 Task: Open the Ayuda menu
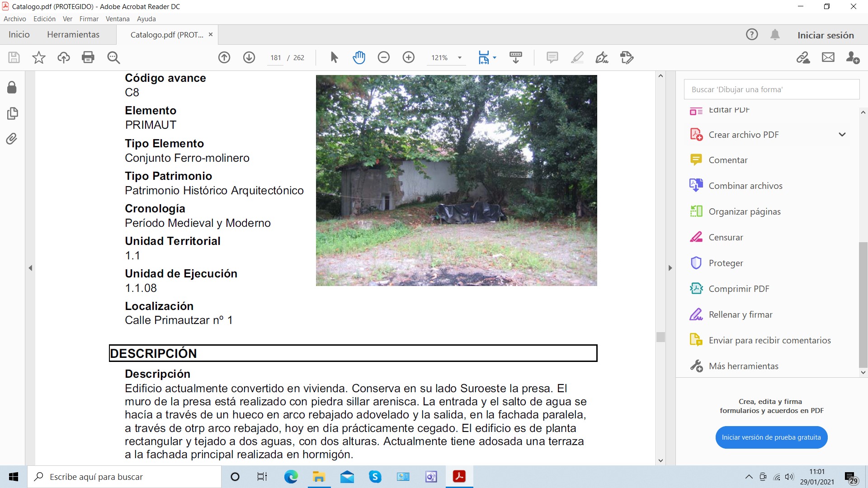[146, 19]
